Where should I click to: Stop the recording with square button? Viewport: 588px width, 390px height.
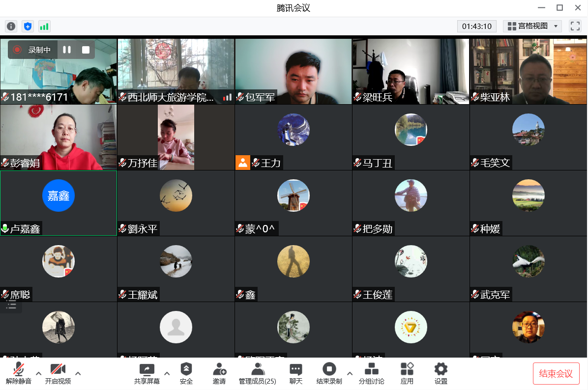[86, 50]
